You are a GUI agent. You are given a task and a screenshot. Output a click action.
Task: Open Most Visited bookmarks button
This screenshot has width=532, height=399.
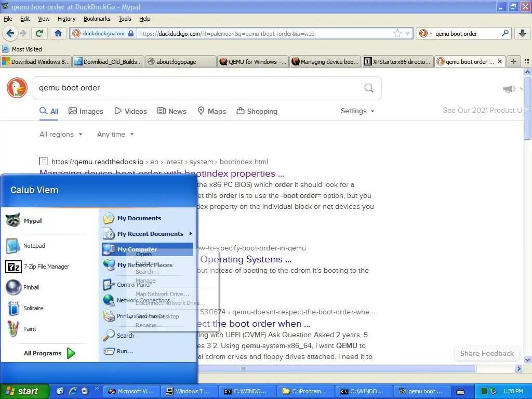tap(22, 49)
